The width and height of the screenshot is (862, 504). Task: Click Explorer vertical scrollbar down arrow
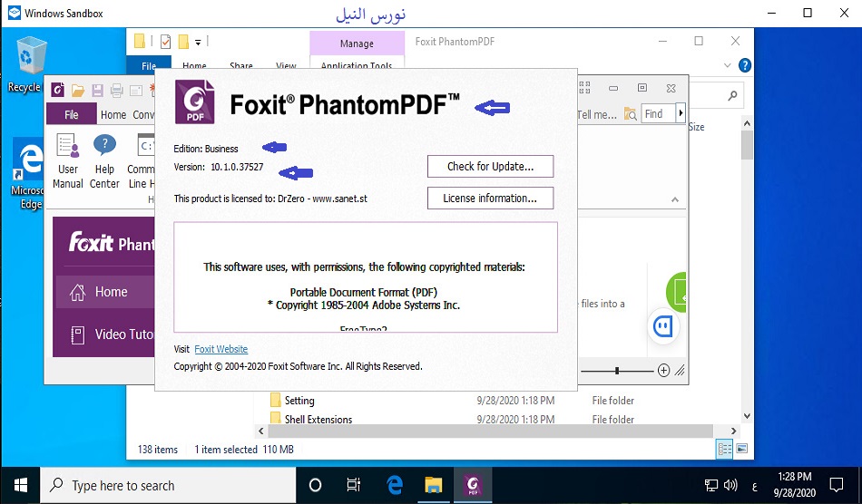(747, 415)
